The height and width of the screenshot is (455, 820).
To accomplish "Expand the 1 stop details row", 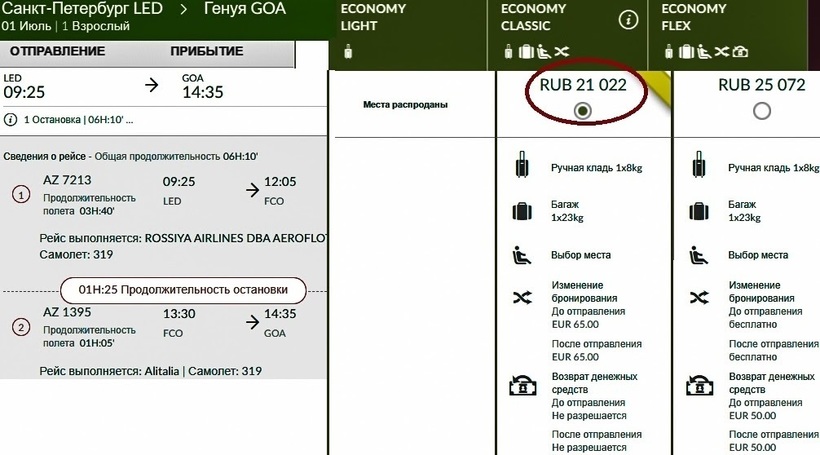I will [x=75, y=119].
